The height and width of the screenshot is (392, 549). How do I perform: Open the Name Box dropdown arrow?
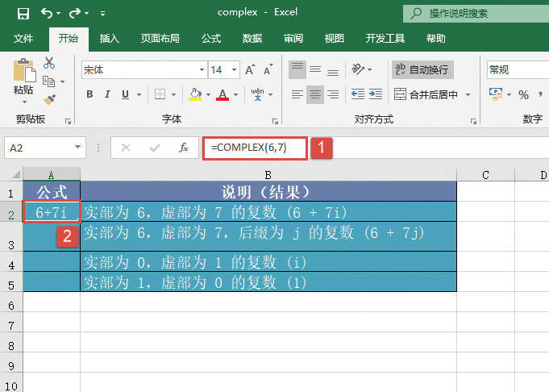[78, 148]
